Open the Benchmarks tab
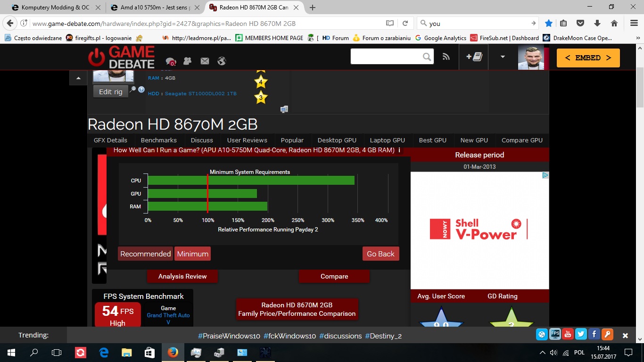Viewport: 644px width, 362px height. tap(159, 140)
